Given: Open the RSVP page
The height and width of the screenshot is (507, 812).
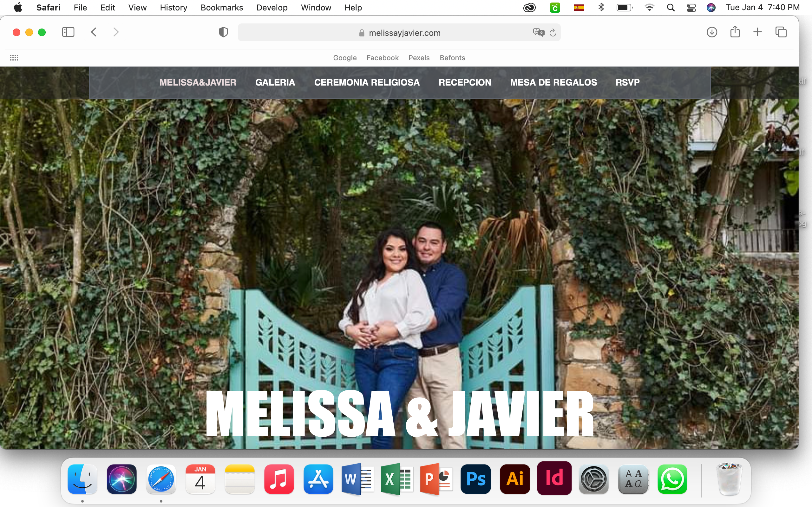Looking at the screenshot, I should (x=627, y=82).
